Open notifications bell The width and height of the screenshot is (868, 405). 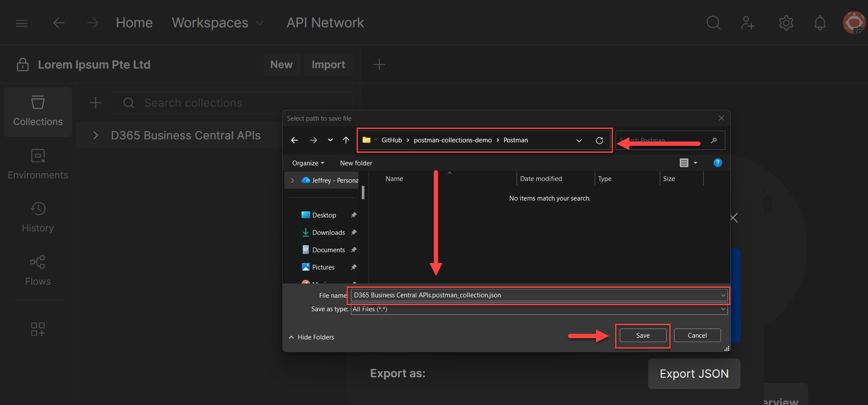click(820, 23)
